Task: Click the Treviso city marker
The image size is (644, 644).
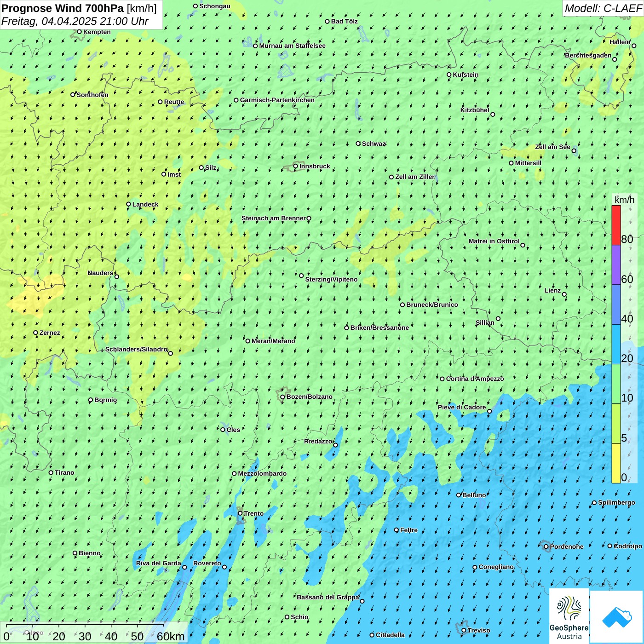Action: [464, 630]
